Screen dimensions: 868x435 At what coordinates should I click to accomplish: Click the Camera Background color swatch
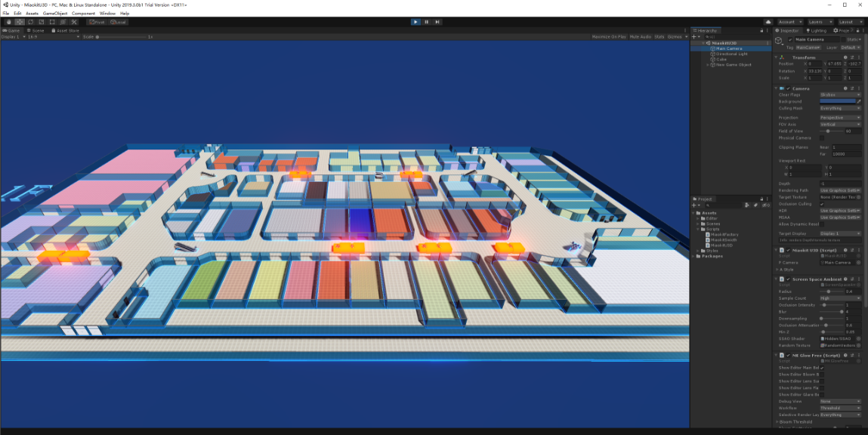coord(837,101)
